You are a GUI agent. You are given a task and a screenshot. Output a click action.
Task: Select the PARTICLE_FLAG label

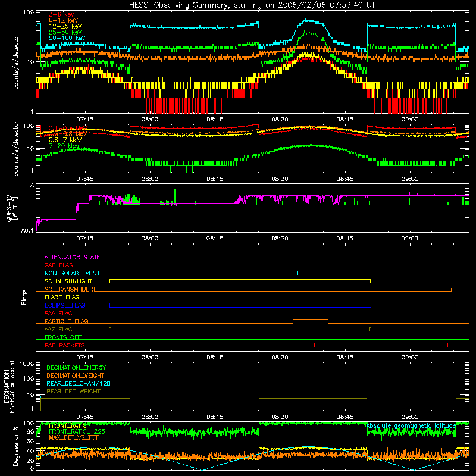click(67, 321)
